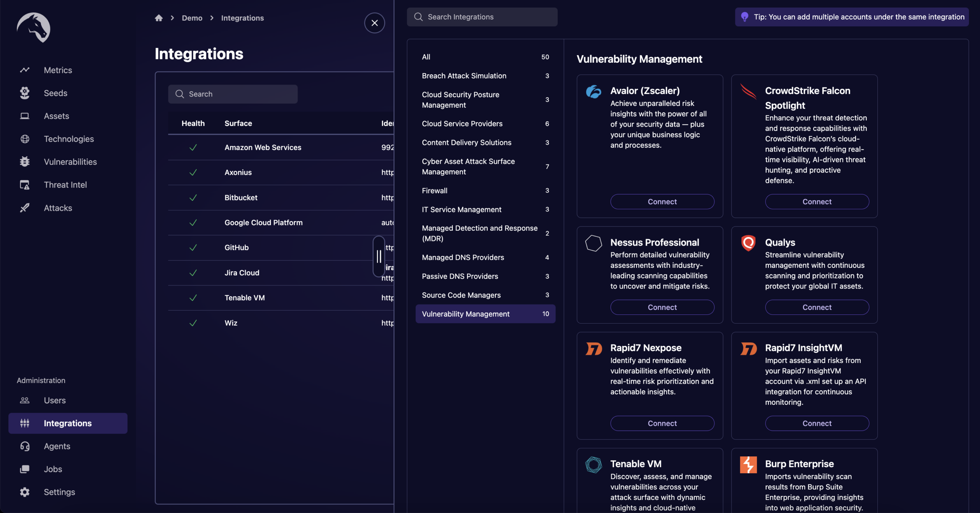Click the Integrations table Search field
This screenshot has width=980, height=513.
click(x=233, y=94)
